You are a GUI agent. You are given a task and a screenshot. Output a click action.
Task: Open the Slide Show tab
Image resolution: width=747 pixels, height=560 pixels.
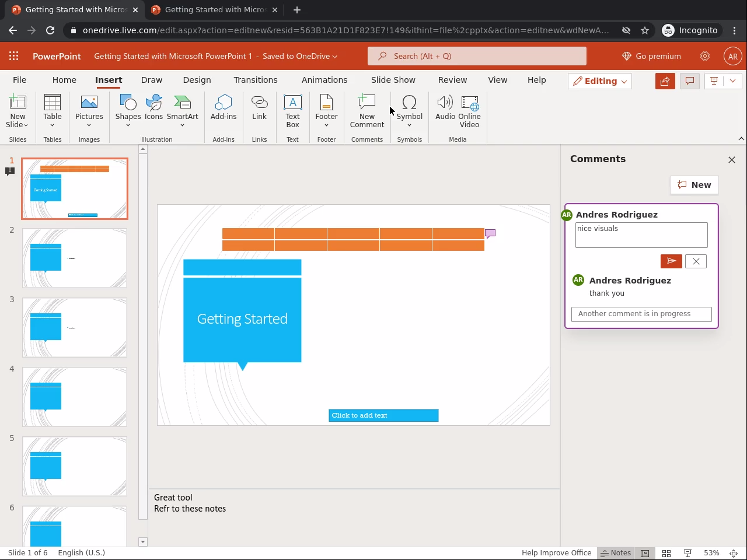393,80
